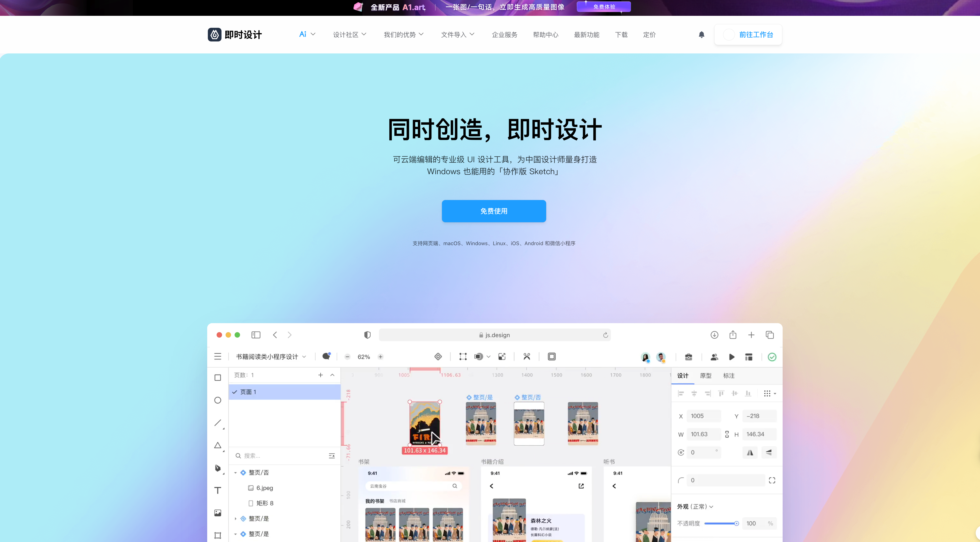Select the ellipse shape tool
The width and height of the screenshot is (980, 542).
pyautogui.click(x=218, y=400)
